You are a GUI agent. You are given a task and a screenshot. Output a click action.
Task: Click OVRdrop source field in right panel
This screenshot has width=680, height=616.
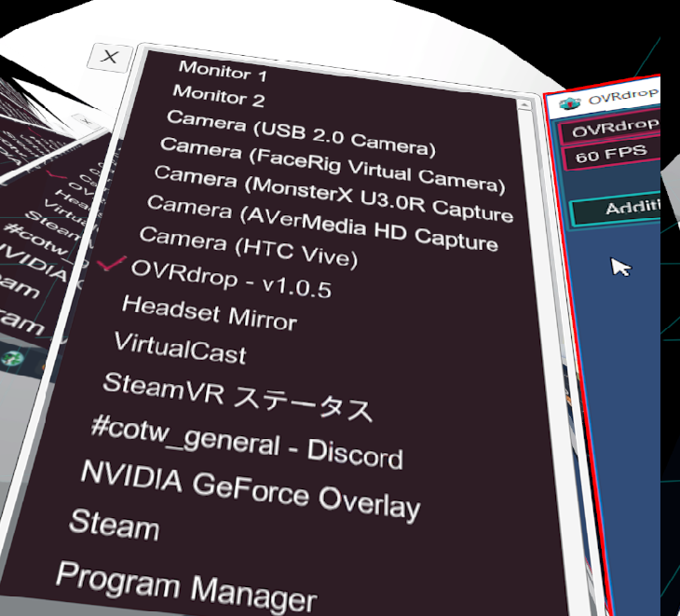point(609,129)
